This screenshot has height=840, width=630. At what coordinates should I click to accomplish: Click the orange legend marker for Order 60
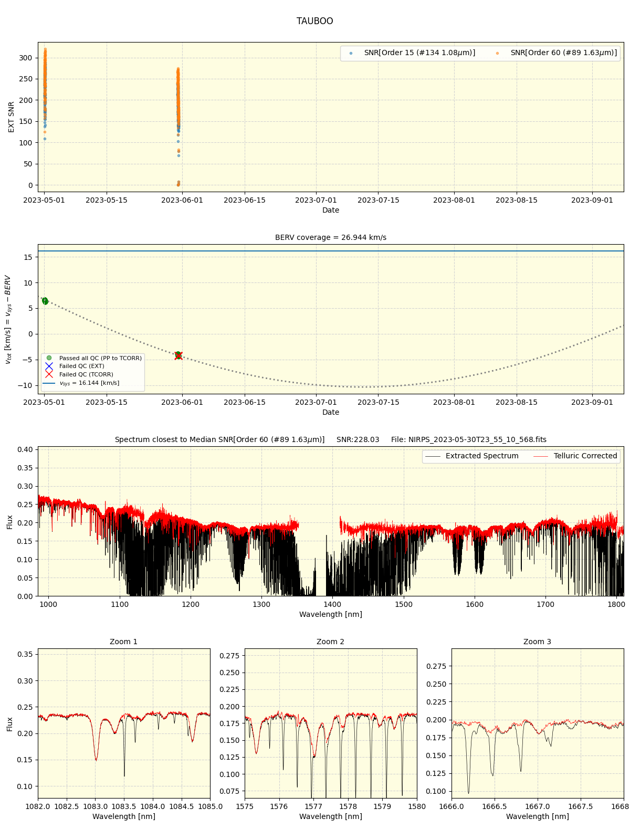[497, 54]
